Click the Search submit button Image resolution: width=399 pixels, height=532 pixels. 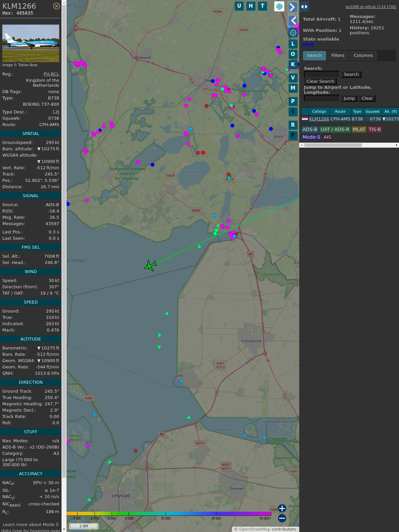(351, 74)
